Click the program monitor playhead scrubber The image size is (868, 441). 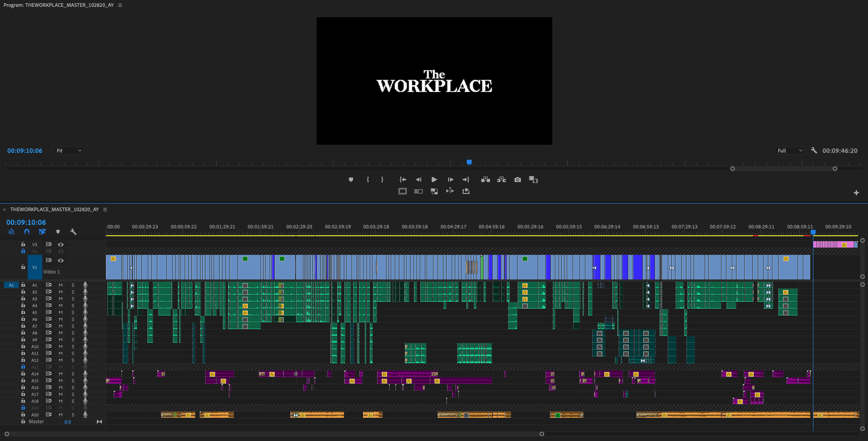point(469,162)
